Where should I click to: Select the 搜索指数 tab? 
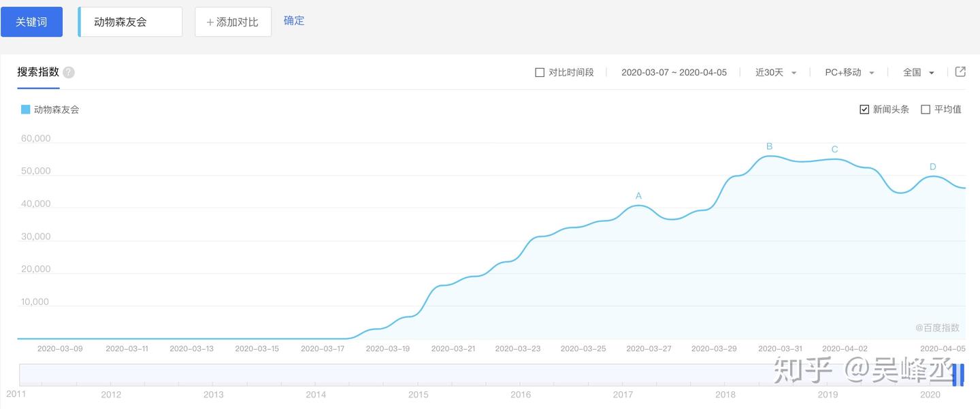[x=38, y=72]
